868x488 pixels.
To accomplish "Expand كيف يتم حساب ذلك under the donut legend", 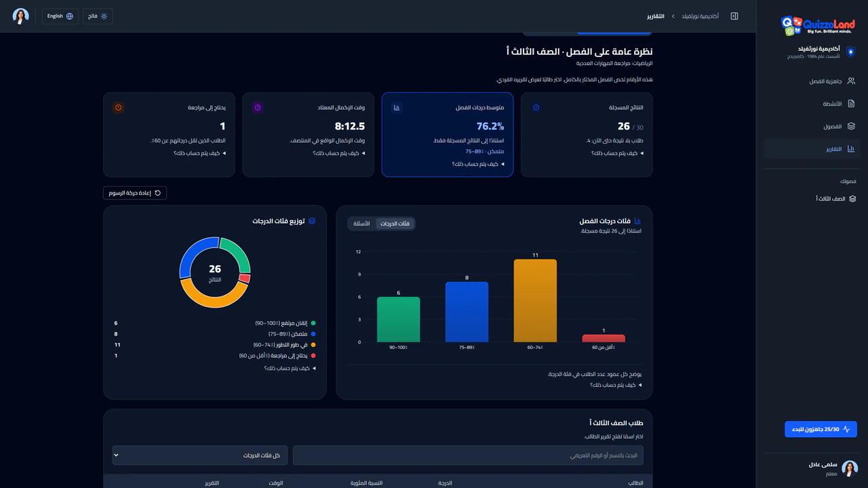I will 290,368.
